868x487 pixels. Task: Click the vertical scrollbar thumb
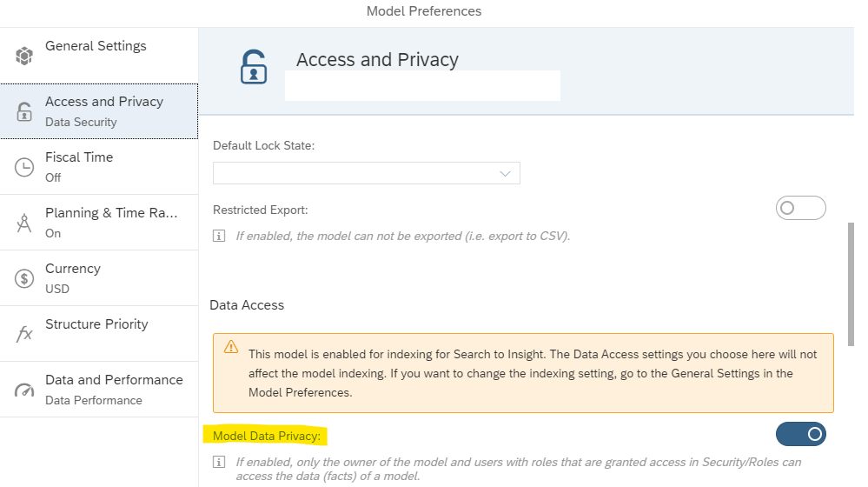849,274
